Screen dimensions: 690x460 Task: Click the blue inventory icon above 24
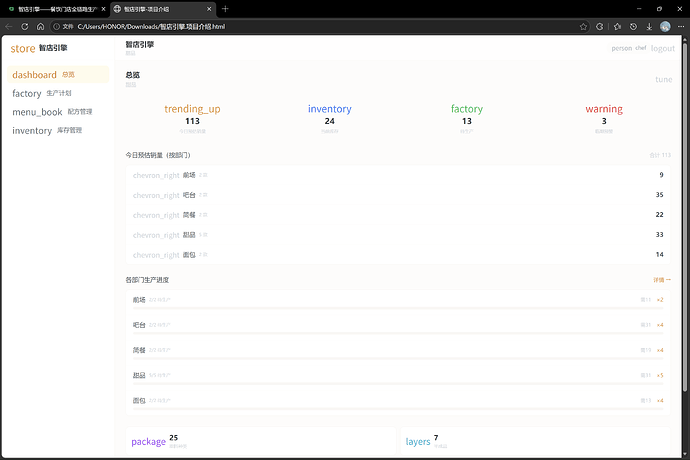pos(330,109)
